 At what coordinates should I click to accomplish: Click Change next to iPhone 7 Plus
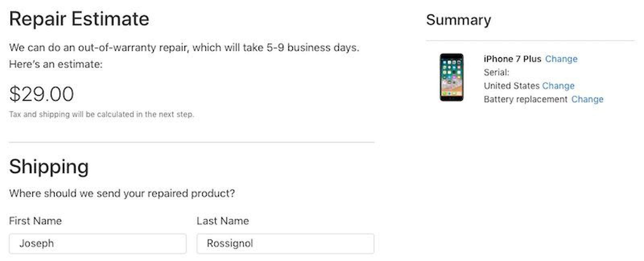coord(561,59)
